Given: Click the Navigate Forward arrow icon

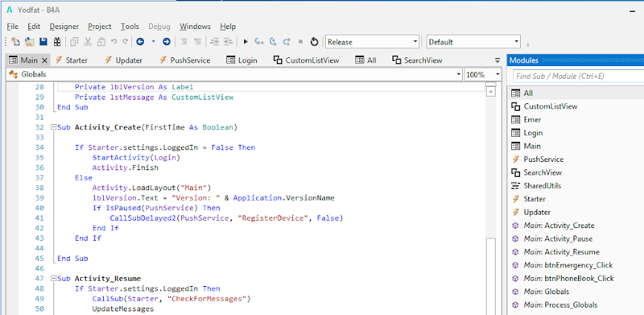Looking at the screenshot, I should point(166,42).
